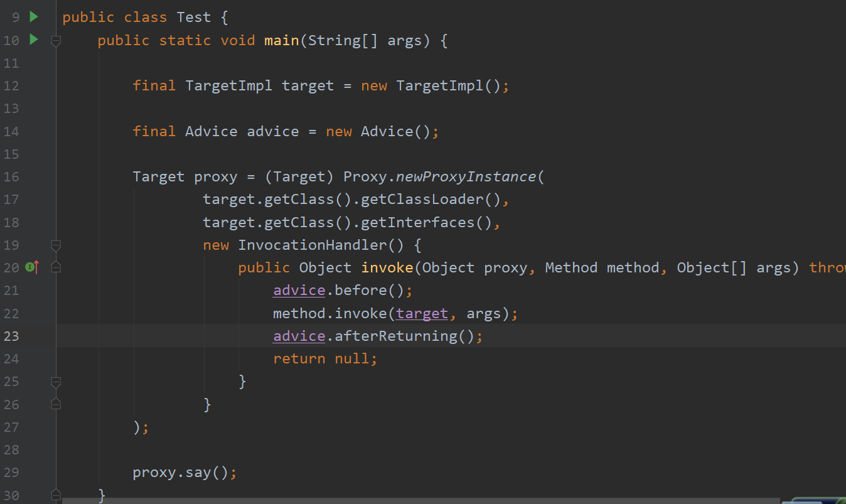The width and height of the screenshot is (846, 504).
Task: Click the "public" keyword on line 9
Action: (x=88, y=17)
